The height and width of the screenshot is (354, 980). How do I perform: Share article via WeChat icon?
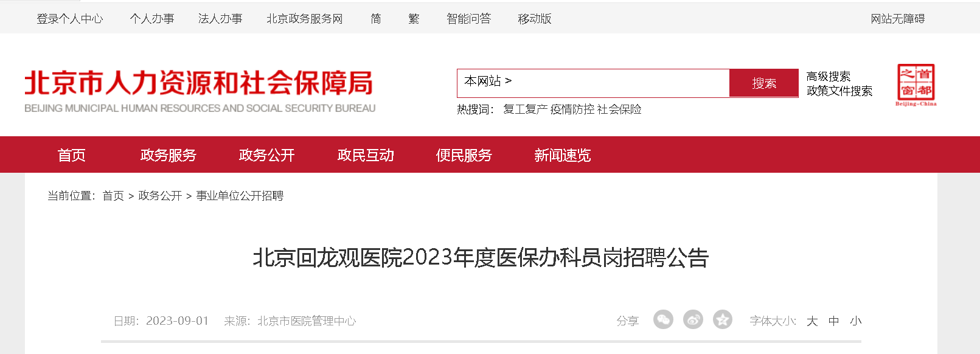663,319
